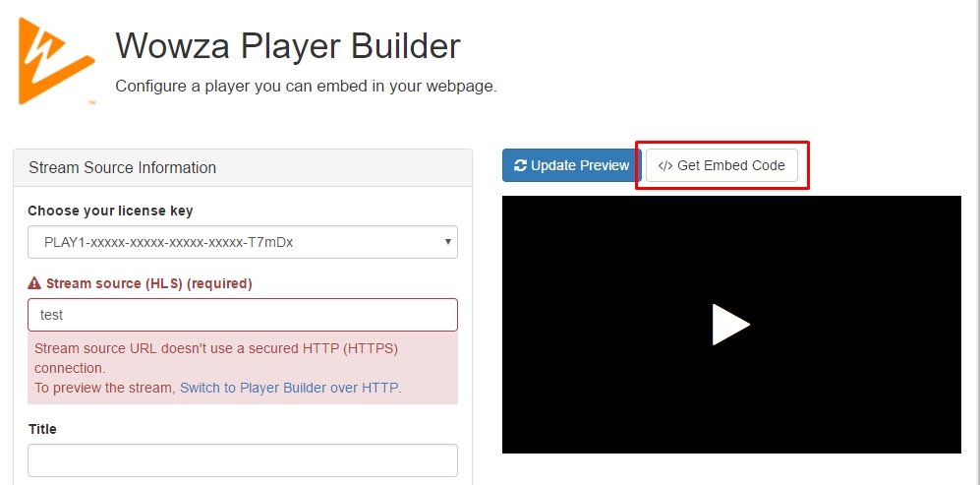Screen dimensions: 980x485
Task: Open Switch to Player Builder over HTTP link
Action: [x=289, y=388]
